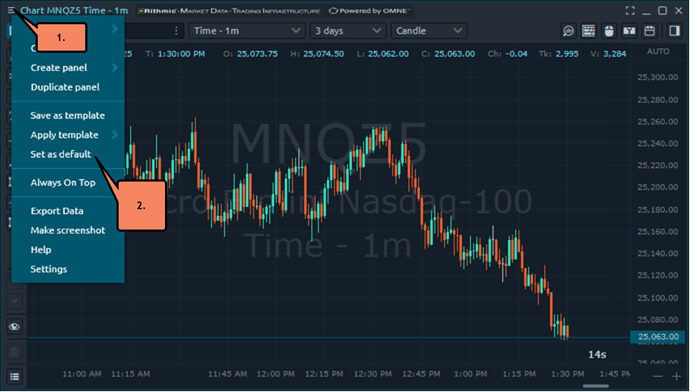This screenshot has height=392, width=690.
Task: Toggle the eye visibility icon in left sidebar
Action: point(15,326)
